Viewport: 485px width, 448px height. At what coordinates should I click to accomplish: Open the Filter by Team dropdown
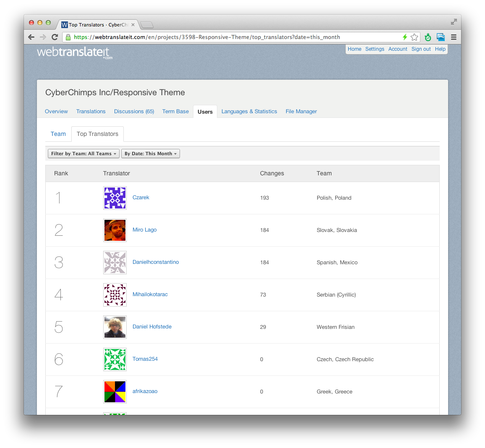(83, 154)
